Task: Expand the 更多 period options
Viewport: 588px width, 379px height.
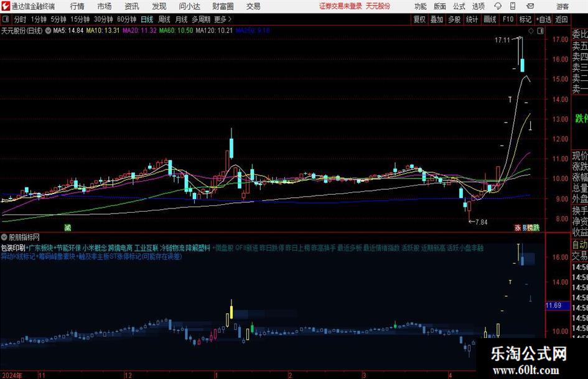Action: pyautogui.click(x=223, y=19)
